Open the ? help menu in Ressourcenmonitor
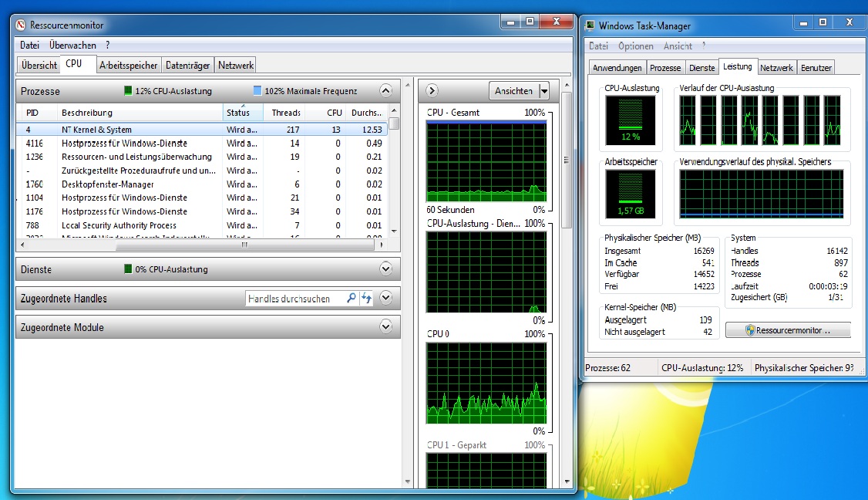Screen dimensions: 868x500 [x=107, y=45]
